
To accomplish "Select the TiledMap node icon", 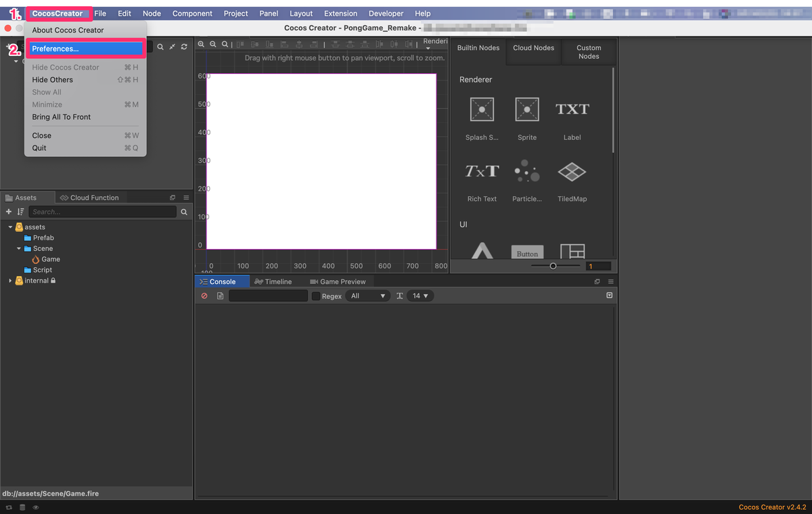I will (x=572, y=172).
